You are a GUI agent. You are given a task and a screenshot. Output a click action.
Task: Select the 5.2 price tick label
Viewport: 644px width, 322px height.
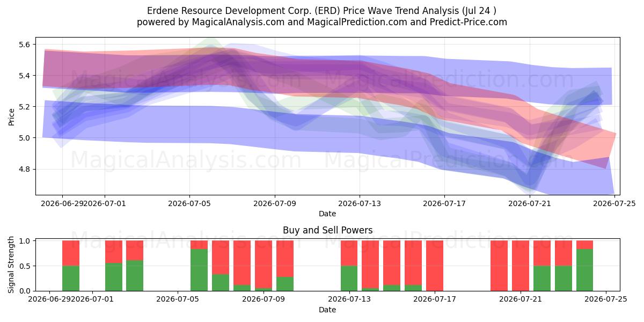click(x=26, y=107)
